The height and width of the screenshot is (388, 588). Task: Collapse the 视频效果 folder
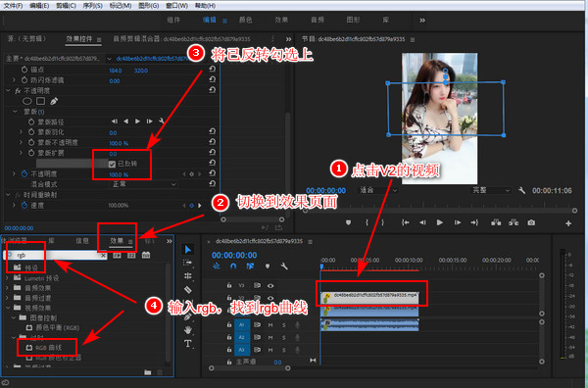7,308
